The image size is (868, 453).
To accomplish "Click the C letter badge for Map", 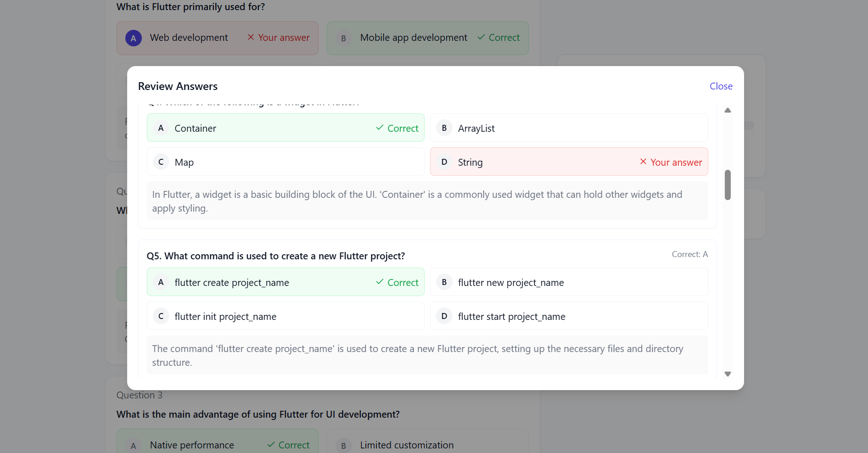I will (x=161, y=162).
